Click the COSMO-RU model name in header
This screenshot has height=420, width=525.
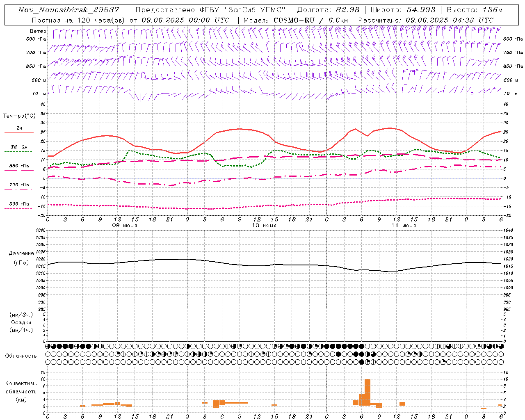[x=294, y=20]
